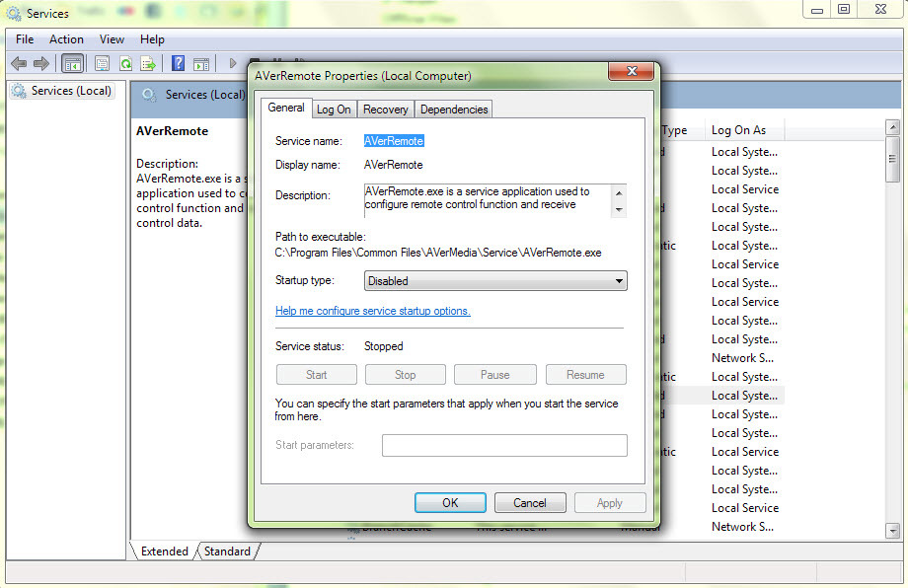Switch to the General tab

286,108
